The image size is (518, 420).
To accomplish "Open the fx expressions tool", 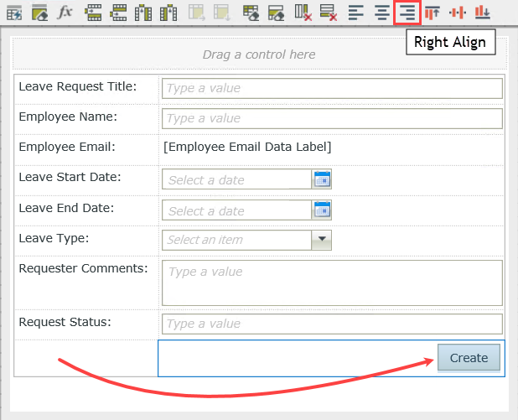I will [65, 13].
